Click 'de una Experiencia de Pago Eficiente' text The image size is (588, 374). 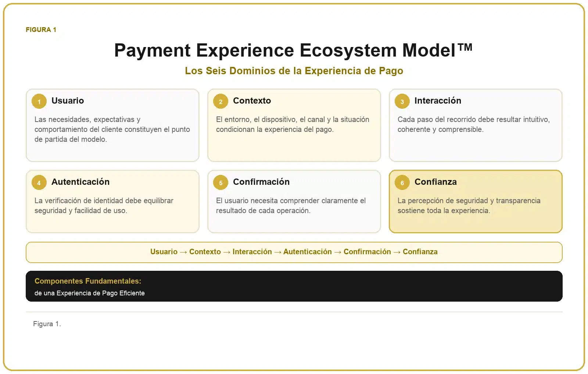pyautogui.click(x=90, y=293)
